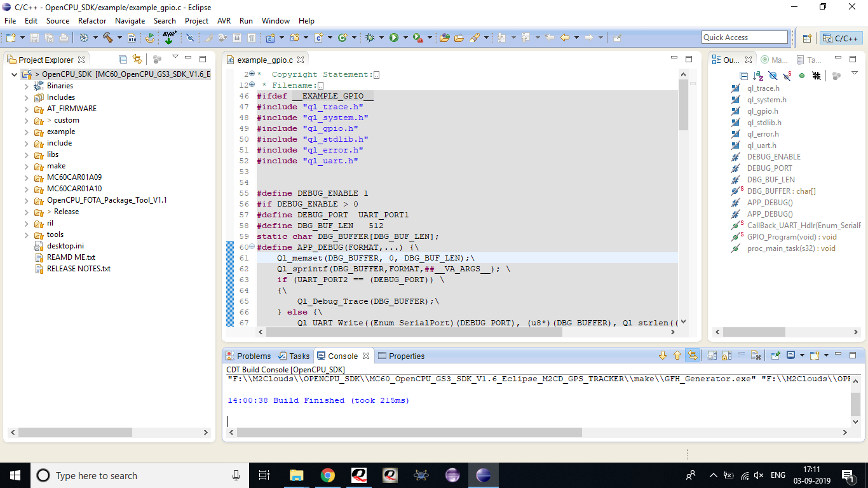
Task: Expand the example folder in tree
Action: (27, 132)
